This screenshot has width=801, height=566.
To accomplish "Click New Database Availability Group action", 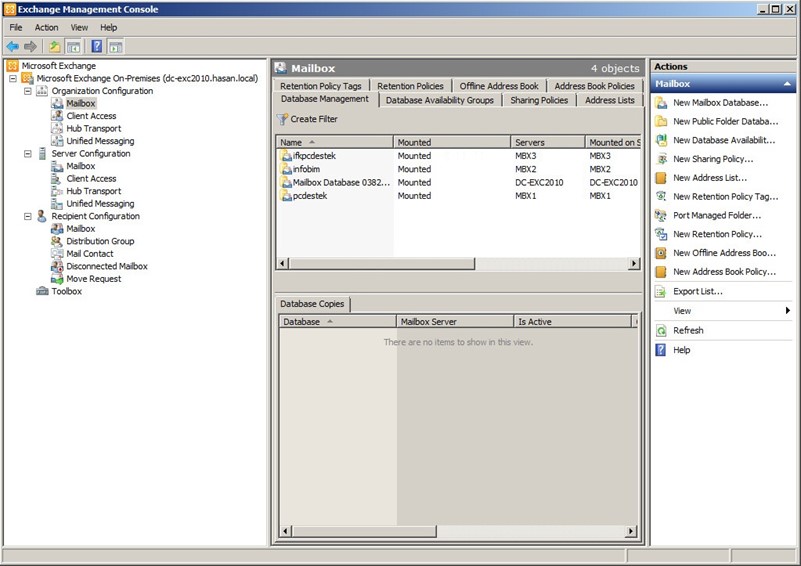I will (x=724, y=140).
